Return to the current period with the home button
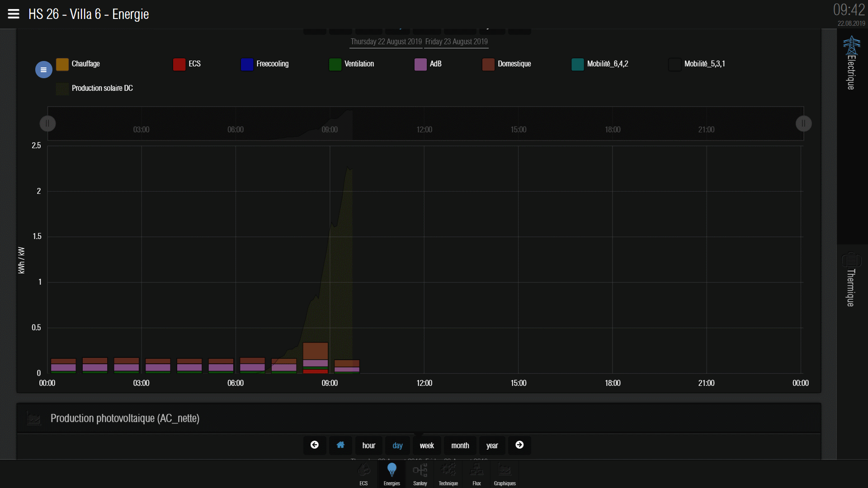Viewport: 868px width, 488px height. pyautogui.click(x=340, y=446)
